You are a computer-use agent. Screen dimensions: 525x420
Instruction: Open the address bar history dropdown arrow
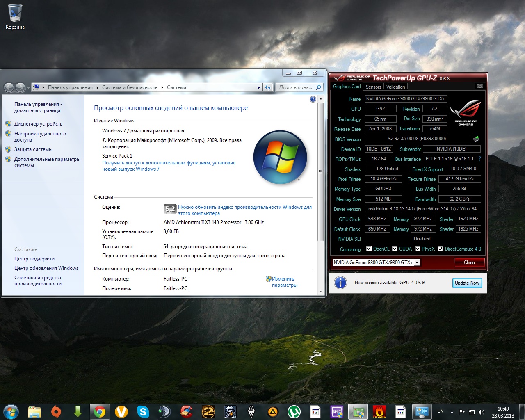point(258,87)
